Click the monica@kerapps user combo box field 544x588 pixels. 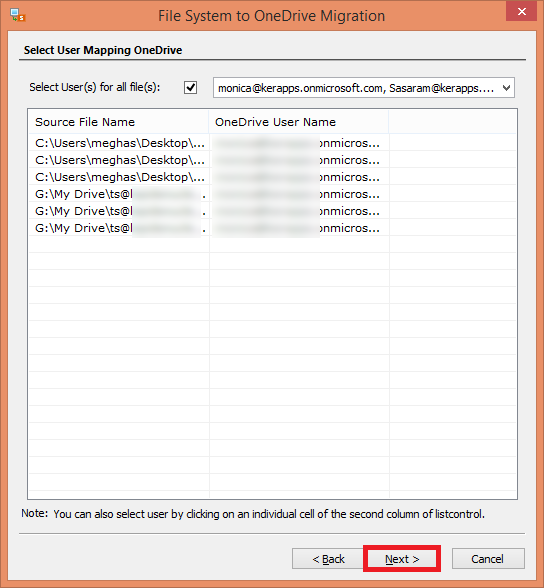click(x=364, y=88)
